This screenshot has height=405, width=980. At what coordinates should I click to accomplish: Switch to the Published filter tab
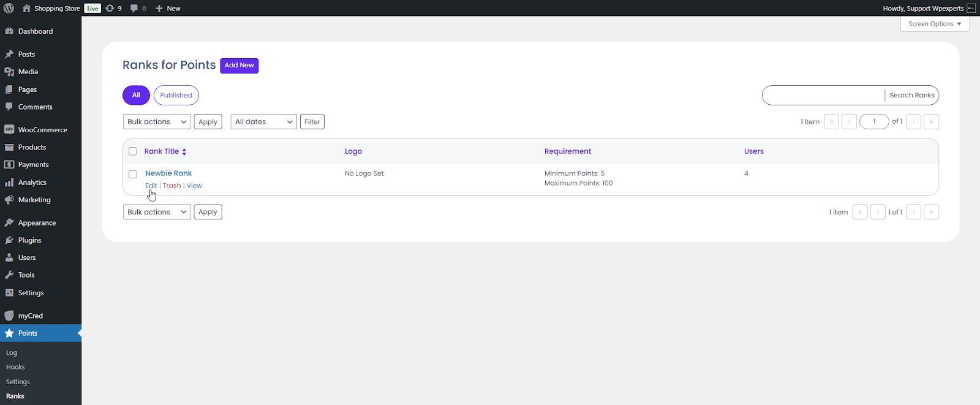coord(176,96)
